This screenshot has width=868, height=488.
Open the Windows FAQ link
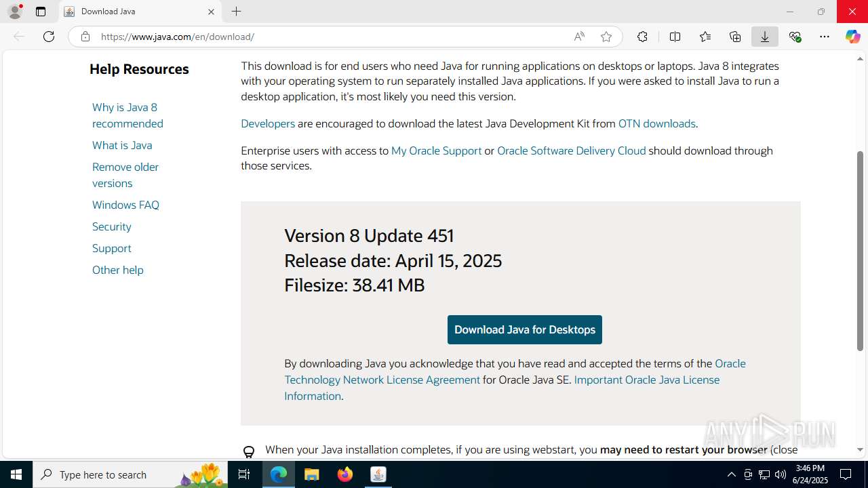coord(125,205)
